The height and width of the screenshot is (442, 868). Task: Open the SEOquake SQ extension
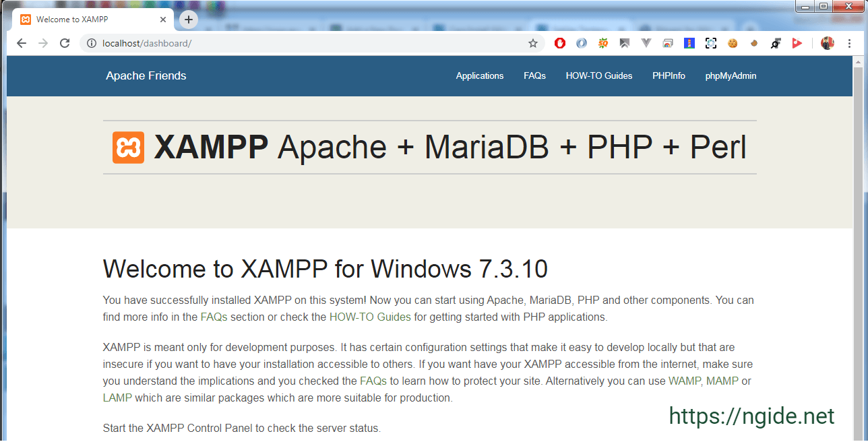pos(603,43)
